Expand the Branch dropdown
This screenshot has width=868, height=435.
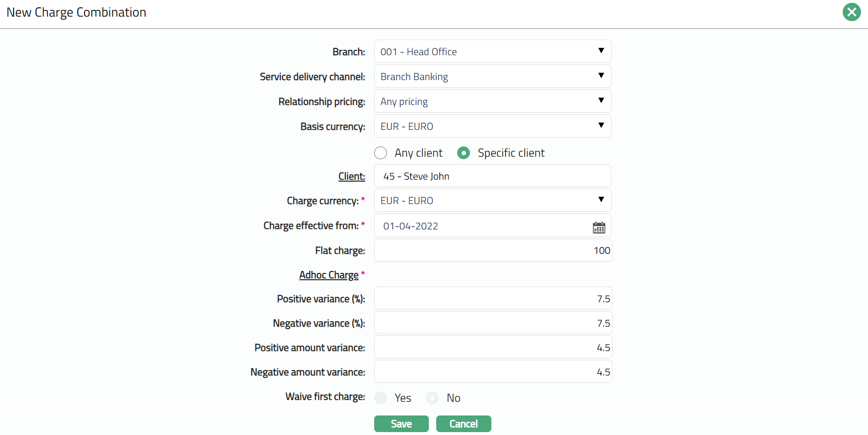(x=492, y=52)
